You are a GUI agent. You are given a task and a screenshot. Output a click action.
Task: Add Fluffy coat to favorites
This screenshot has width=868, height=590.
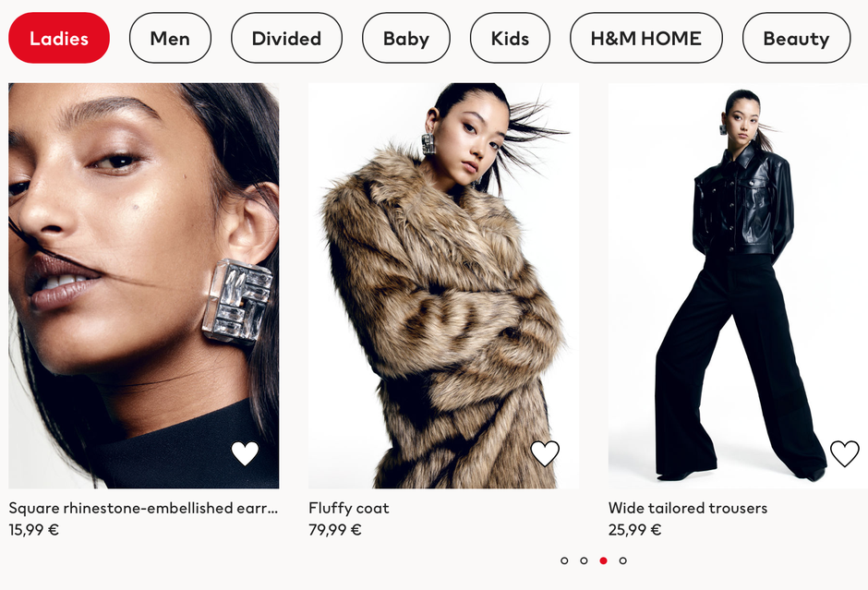coord(545,453)
